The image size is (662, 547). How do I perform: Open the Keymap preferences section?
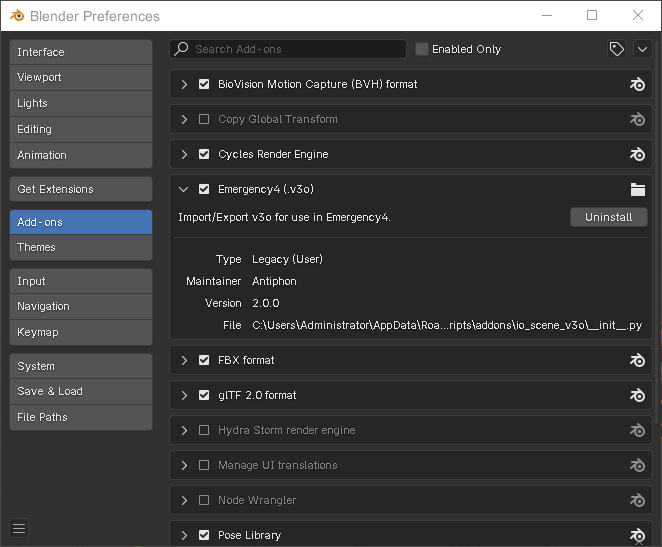[80, 331]
